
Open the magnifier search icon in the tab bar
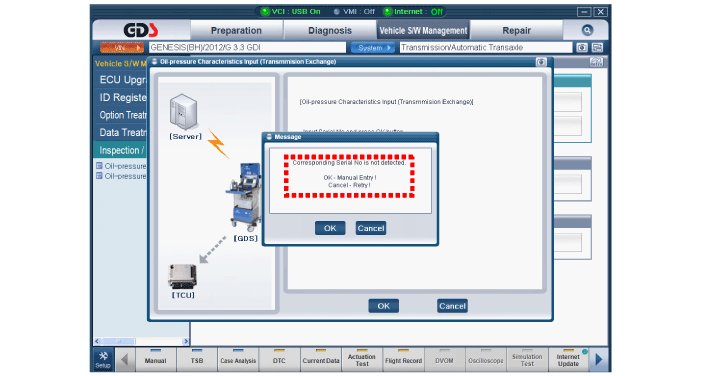[x=587, y=30]
